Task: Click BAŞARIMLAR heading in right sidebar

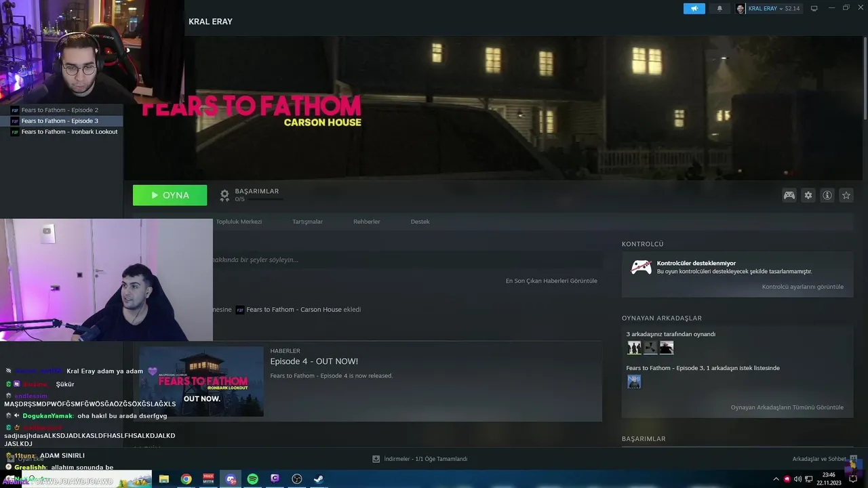Action: tap(644, 439)
